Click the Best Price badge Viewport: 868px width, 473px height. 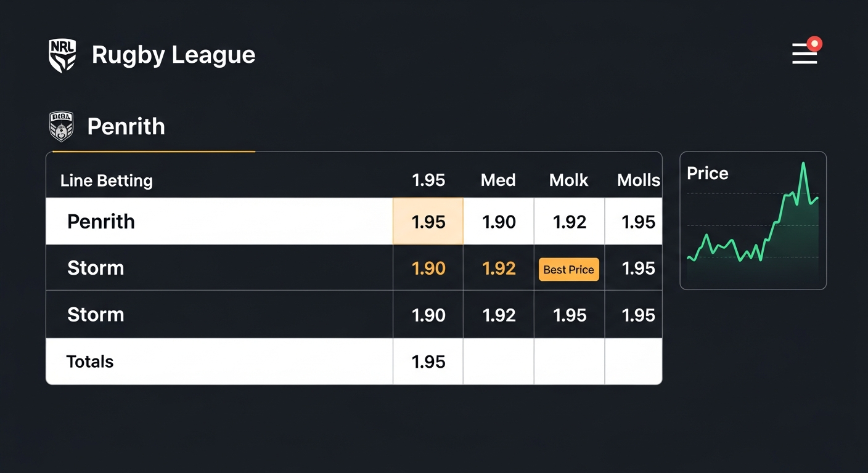tap(568, 270)
